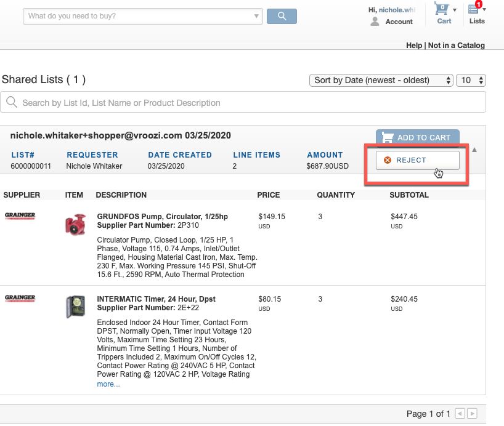Click the INTERMATIC timer product thumbnail
The width and height of the screenshot is (504, 426).
pos(76,307)
